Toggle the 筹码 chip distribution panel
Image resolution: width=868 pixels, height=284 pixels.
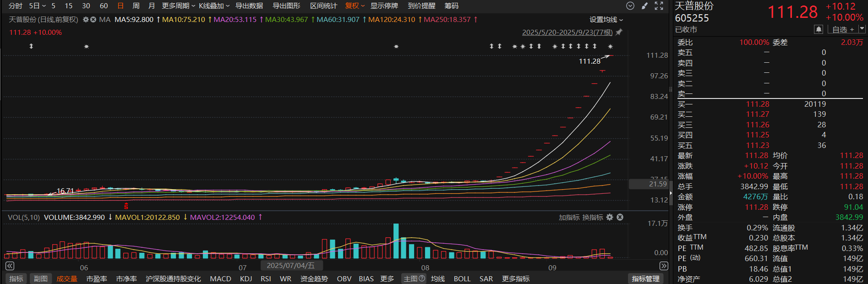452,6
